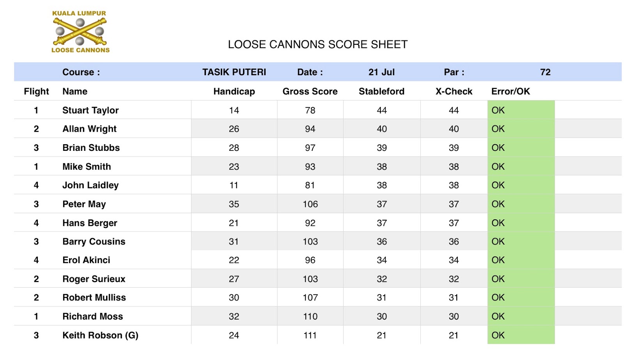Click Roger Surieux's X-Check value 32
Viewport: 624px width, 364px height.
454,279
